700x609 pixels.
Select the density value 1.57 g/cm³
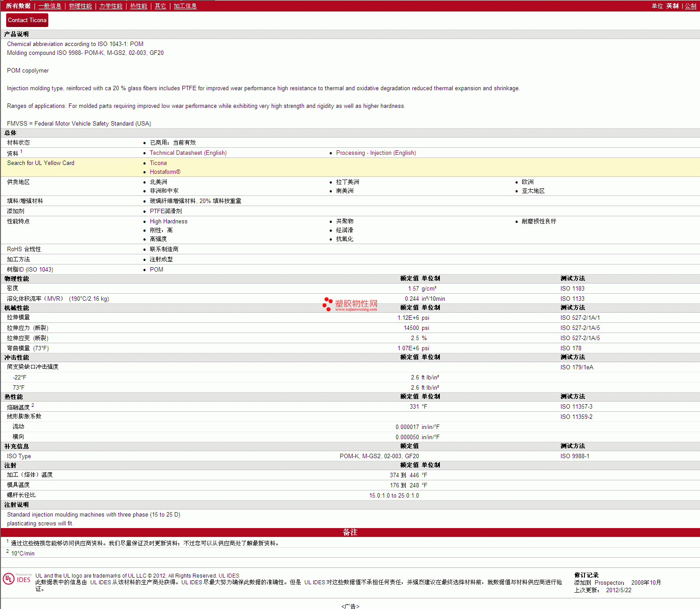pyautogui.click(x=422, y=288)
